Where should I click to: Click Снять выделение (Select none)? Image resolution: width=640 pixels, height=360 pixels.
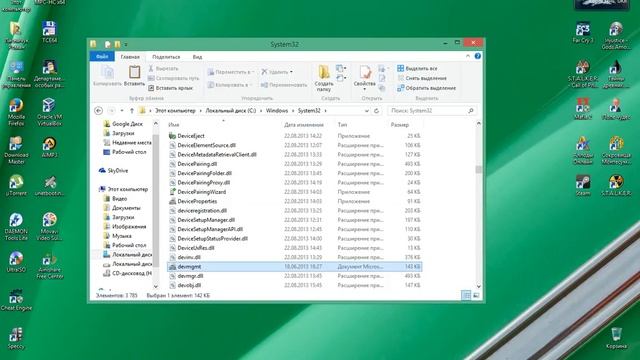click(x=422, y=78)
